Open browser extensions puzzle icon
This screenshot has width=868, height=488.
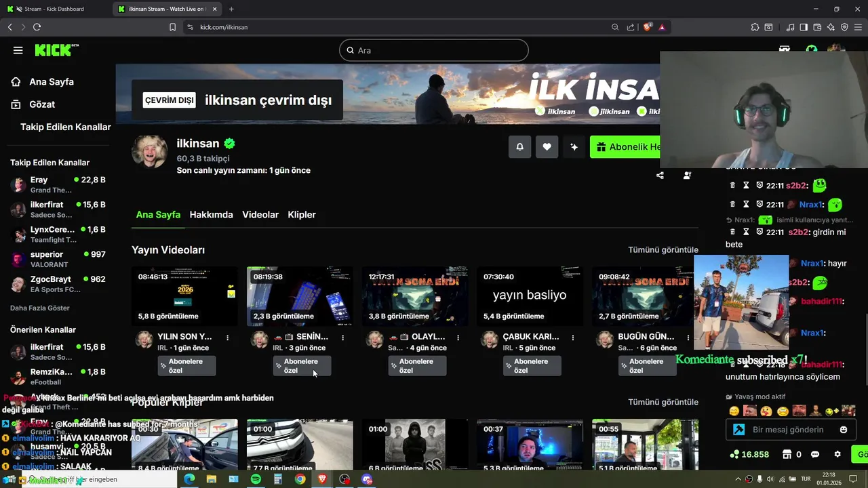coord(755,27)
